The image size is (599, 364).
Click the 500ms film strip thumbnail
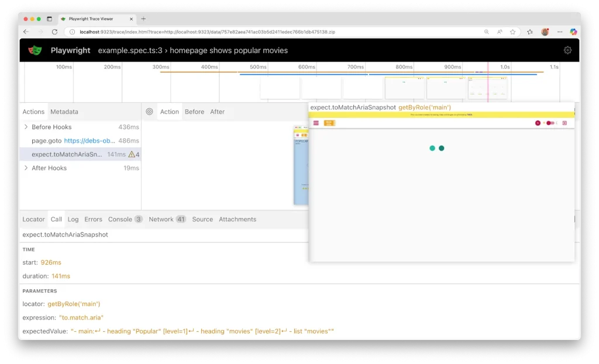(x=280, y=88)
